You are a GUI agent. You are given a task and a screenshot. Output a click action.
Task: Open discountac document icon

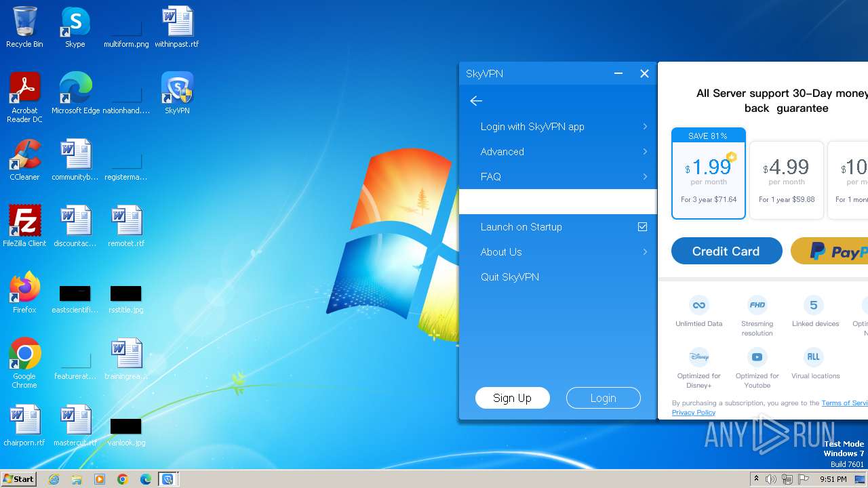[x=75, y=226]
